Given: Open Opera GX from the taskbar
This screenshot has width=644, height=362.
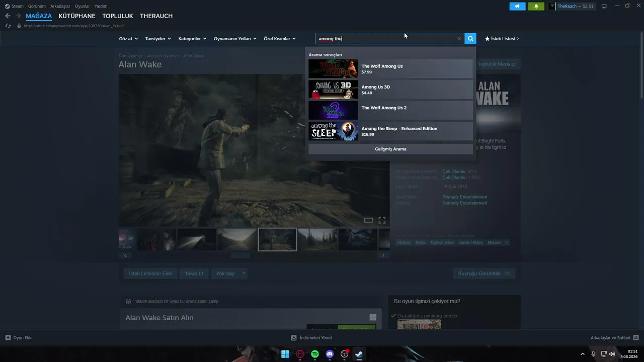Looking at the screenshot, I should [300, 354].
